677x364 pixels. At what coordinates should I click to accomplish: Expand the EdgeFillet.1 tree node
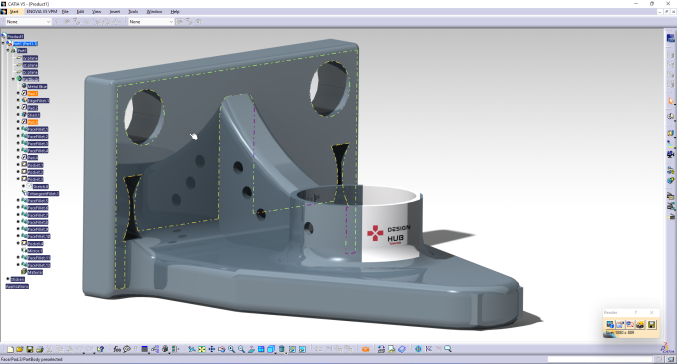[18, 100]
